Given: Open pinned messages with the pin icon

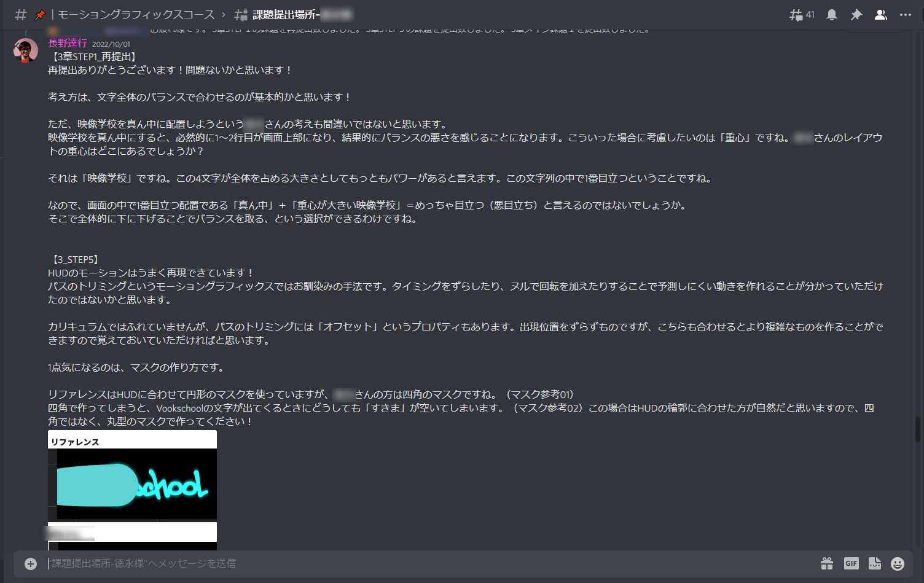Looking at the screenshot, I should point(856,15).
